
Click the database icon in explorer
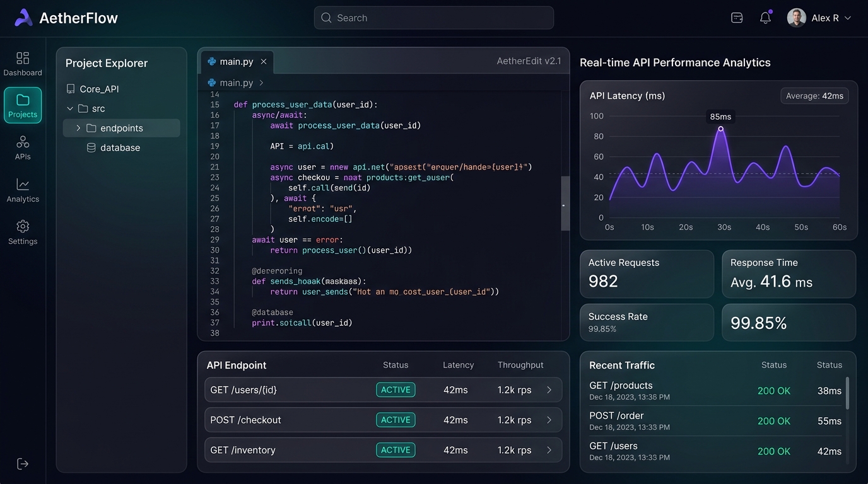pyautogui.click(x=91, y=147)
